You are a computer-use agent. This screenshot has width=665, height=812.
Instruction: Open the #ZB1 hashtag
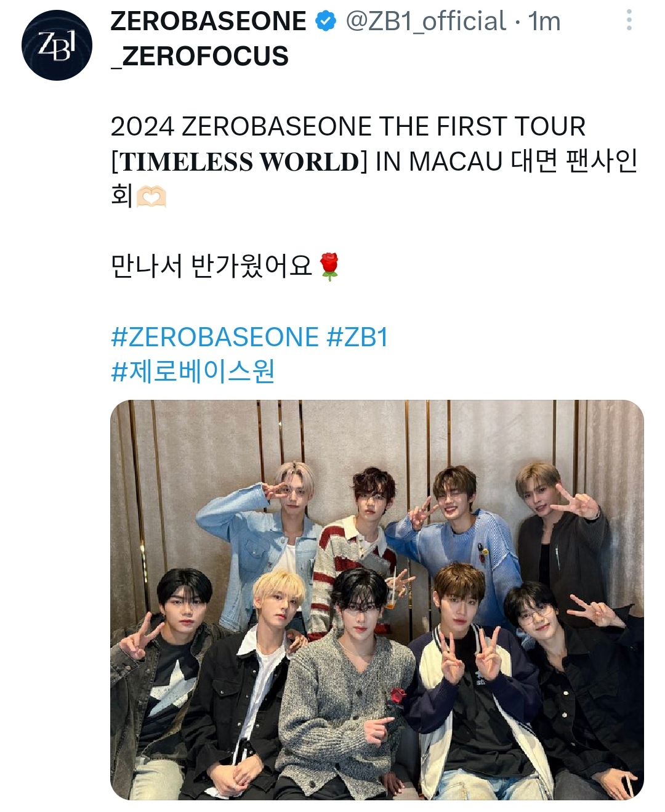point(358,338)
